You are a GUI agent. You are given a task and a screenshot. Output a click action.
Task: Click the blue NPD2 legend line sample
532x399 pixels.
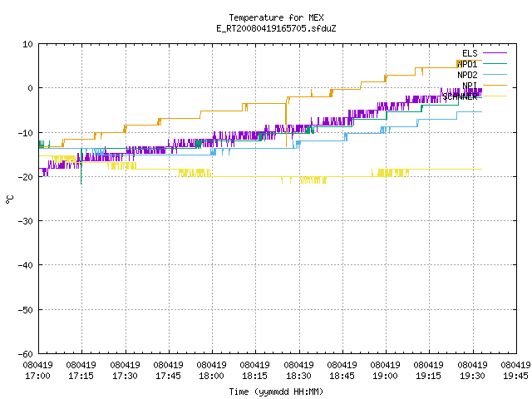(x=495, y=75)
